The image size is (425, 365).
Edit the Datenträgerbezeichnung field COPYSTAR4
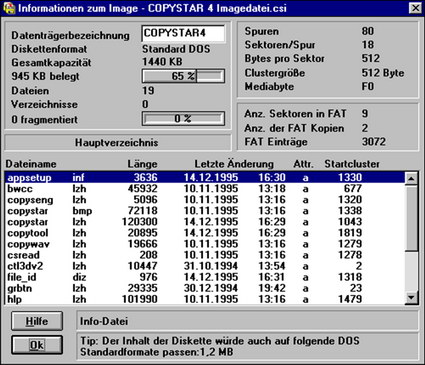coord(183,33)
